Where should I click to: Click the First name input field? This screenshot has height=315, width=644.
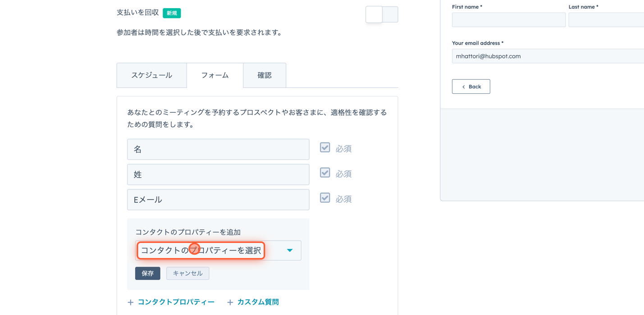pyautogui.click(x=509, y=20)
